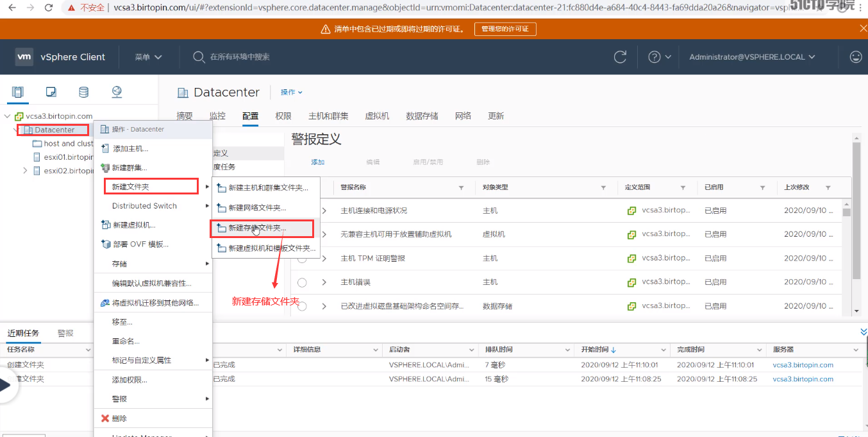Dismiss the license warning banner
The height and width of the screenshot is (437, 868).
(863, 29)
